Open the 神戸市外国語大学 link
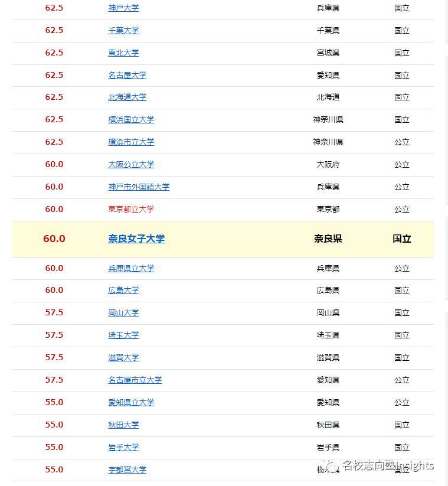This screenshot has width=448, height=486. [x=139, y=187]
